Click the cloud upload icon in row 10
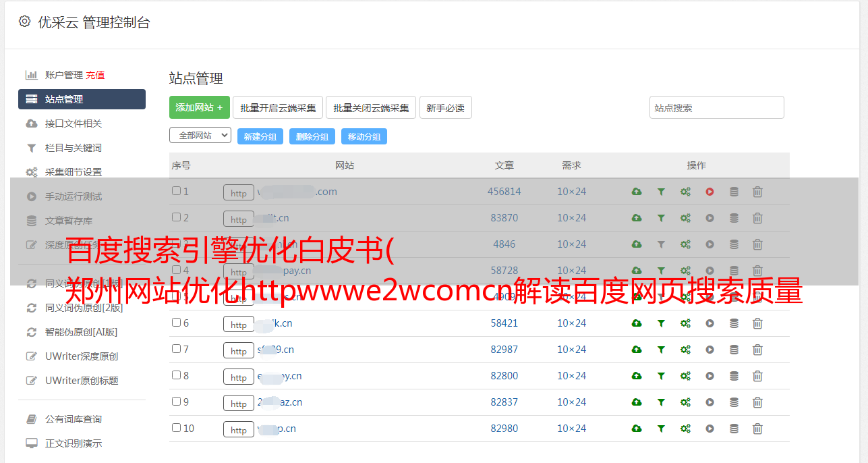Image resolution: width=868 pixels, height=463 pixels. pos(637,429)
